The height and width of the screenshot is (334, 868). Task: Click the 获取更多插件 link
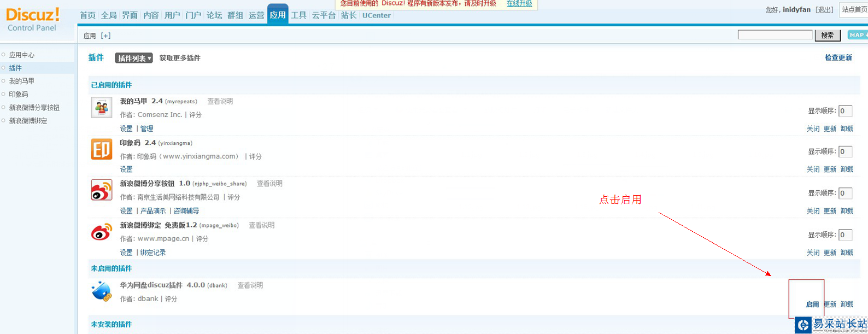coord(180,58)
